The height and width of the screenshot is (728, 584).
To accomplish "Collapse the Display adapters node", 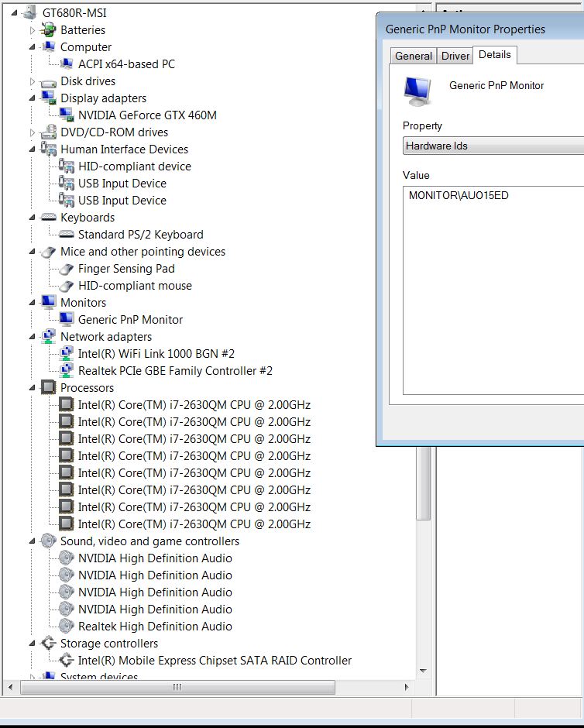I will (x=32, y=98).
